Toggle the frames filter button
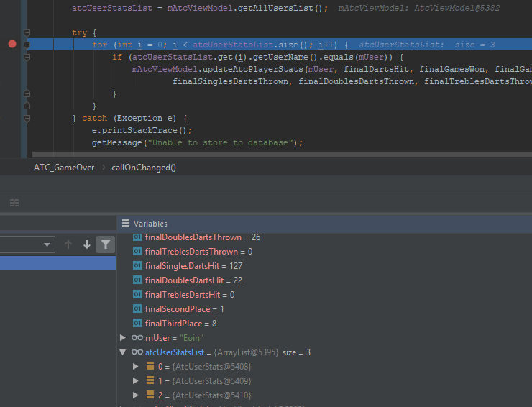The image size is (532, 407). [106, 244]
